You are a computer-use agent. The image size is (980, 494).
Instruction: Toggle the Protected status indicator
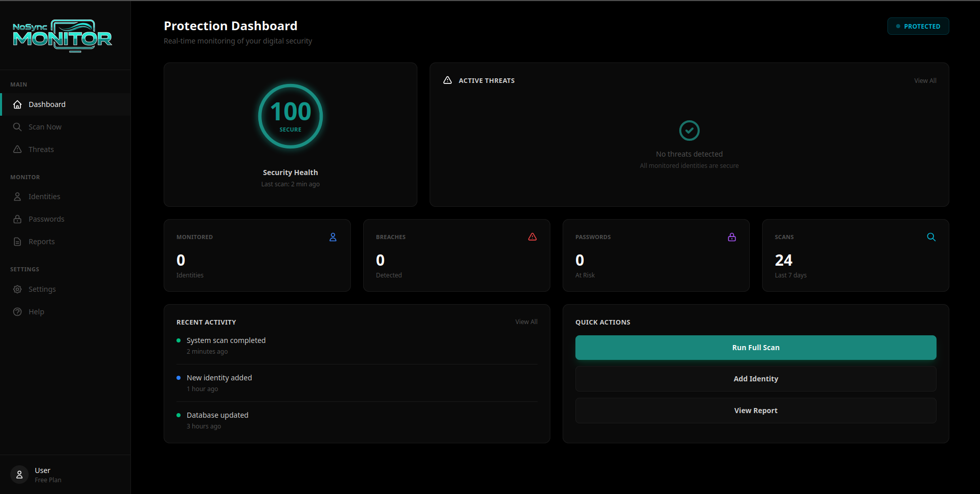(918, 26)
